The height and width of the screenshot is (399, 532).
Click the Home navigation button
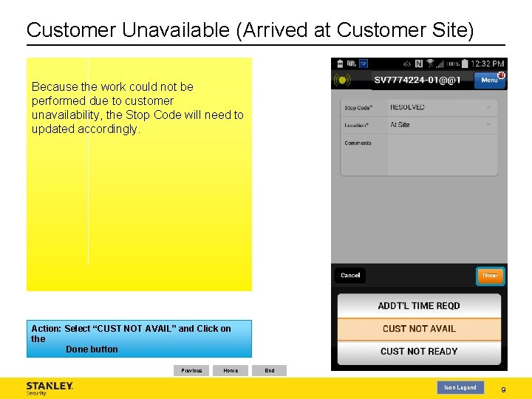pyautogui.click(x=231, y=370)
